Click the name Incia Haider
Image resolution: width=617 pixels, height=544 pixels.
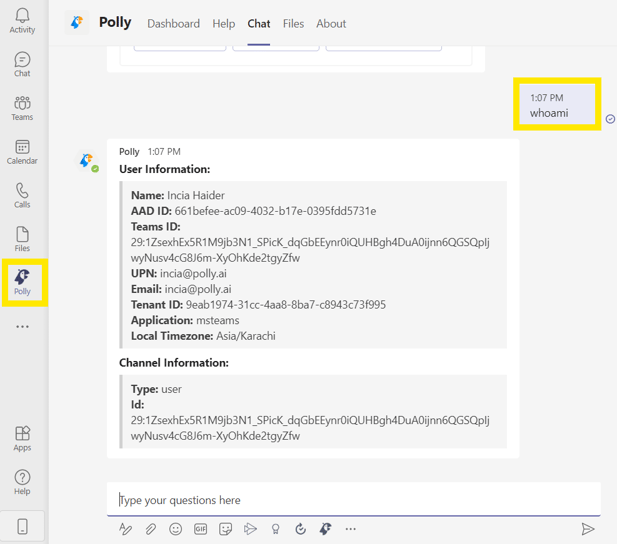(196, 195)
